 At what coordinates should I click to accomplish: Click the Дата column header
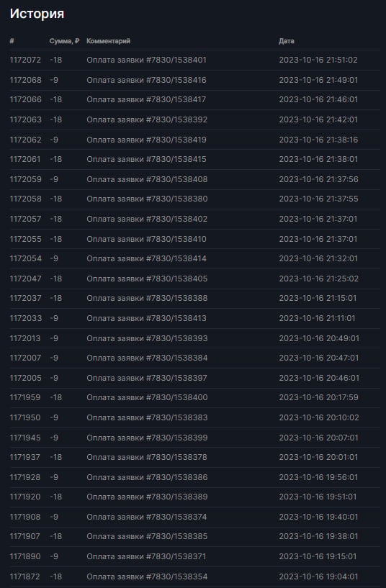click(x=286, y=41)
